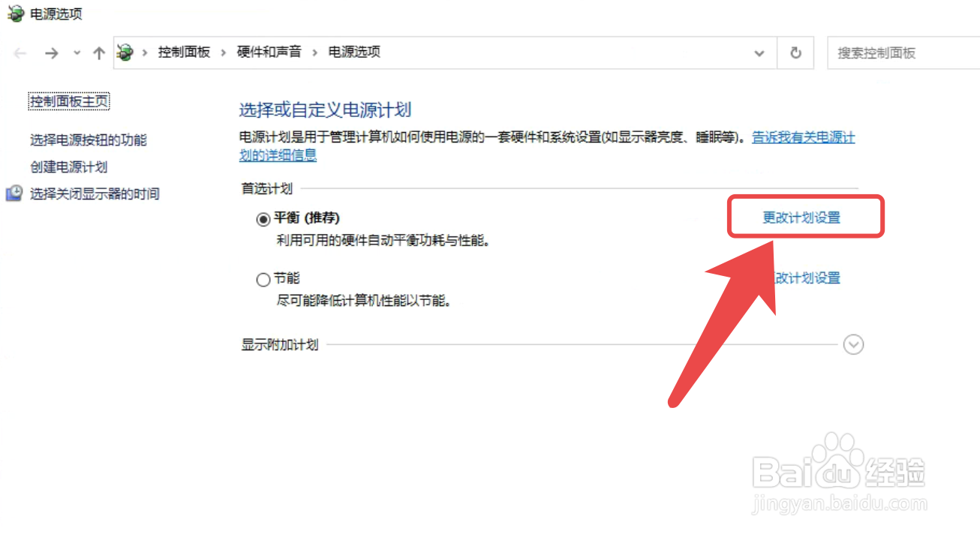Open the recent locations dropdown arrow
The height and width of the screenshot is (537, 980).
[77, 53]
